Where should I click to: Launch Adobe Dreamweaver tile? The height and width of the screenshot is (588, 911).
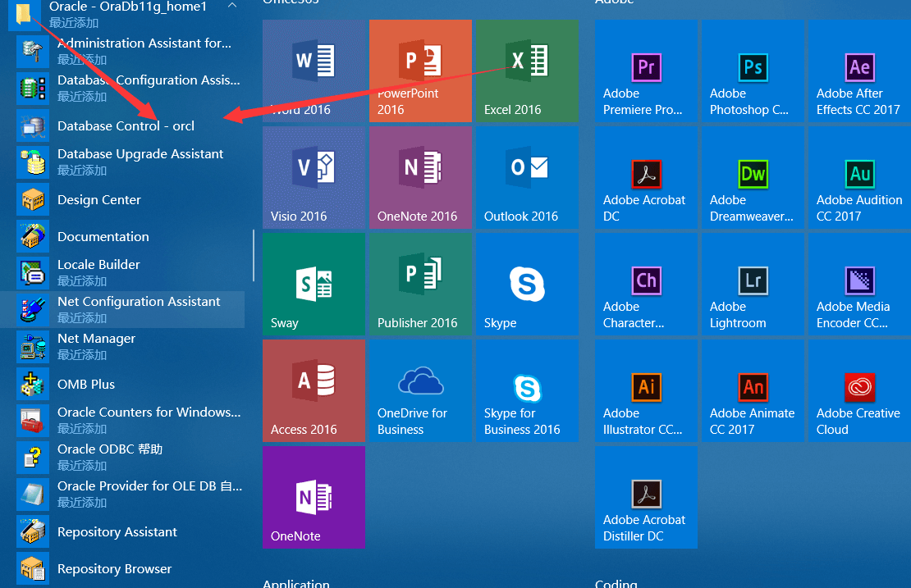753,178
